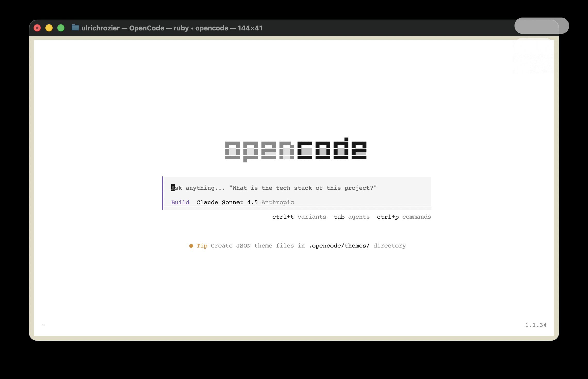Click the green maximize window button
This screenshot has height=379, width=588.
[61, 28]
